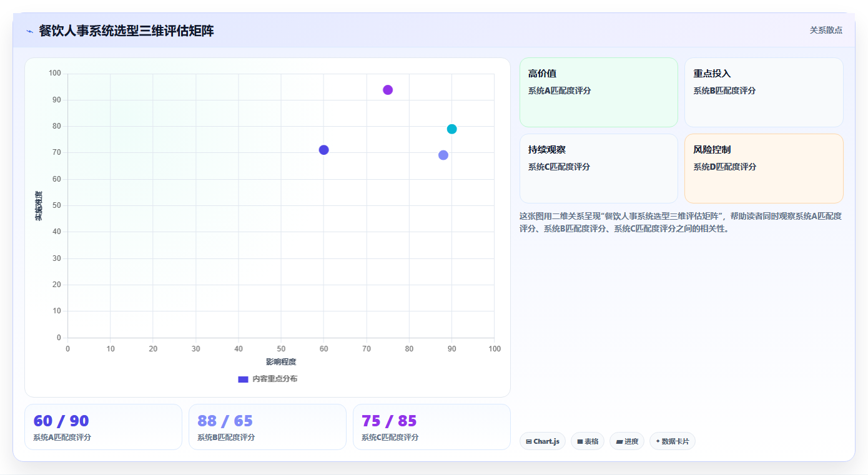
Task: Toggle the 内容重点分布 legend item
Action: [268, 379]
